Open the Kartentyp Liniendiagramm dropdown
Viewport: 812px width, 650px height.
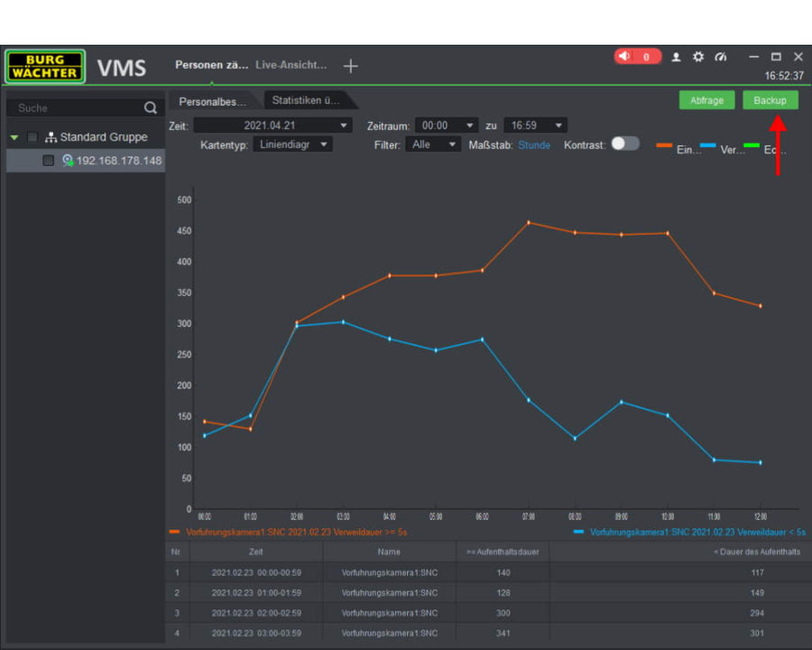pos(293,144)
